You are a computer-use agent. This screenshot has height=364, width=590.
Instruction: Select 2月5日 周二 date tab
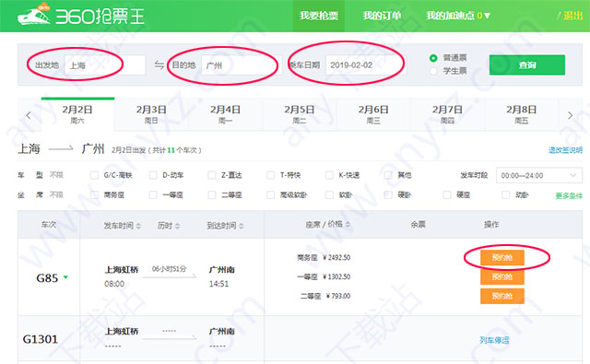pyautogui.click(x=299, y=114)
